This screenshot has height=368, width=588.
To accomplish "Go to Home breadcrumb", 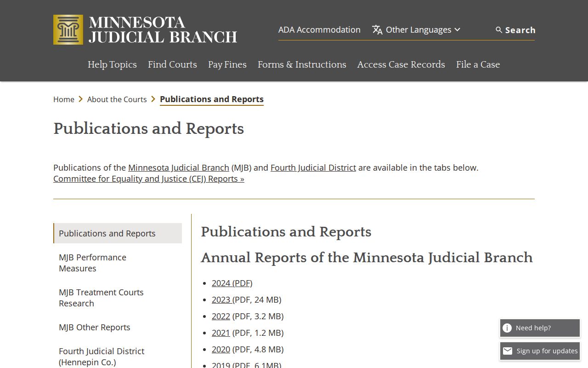I will pos(64,99).
